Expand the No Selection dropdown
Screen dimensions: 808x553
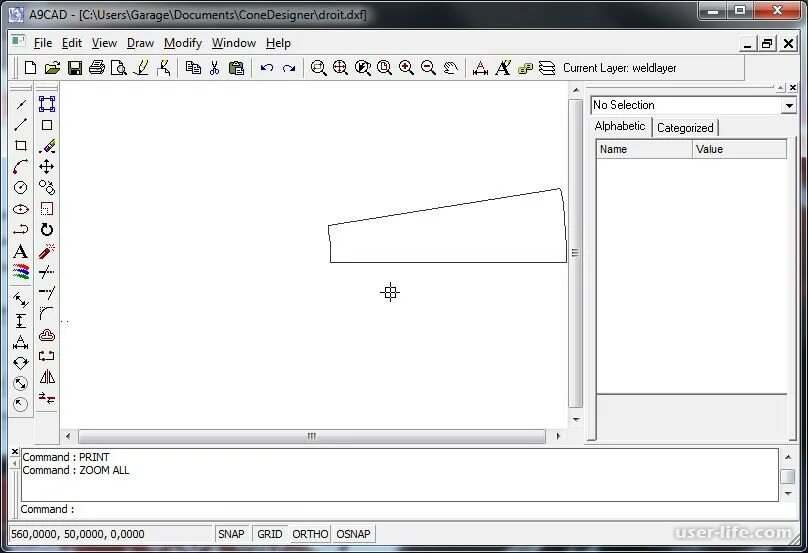(789, 106)
